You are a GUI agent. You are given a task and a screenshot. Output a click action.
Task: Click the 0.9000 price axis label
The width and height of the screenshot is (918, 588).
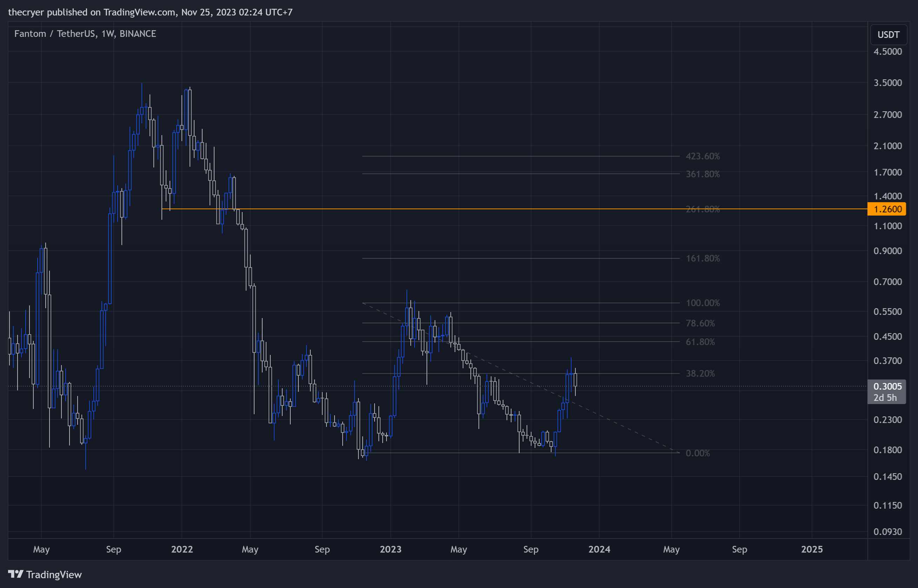tap(888, 251)
